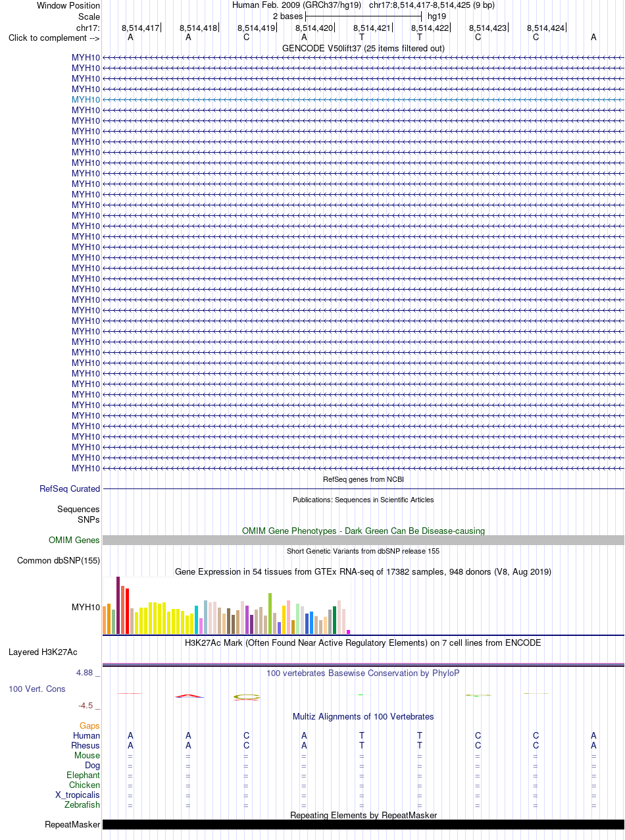Click the Mouse alignment row label
The height and width of the screenshot is (840, 625).
tap(87, 756)
